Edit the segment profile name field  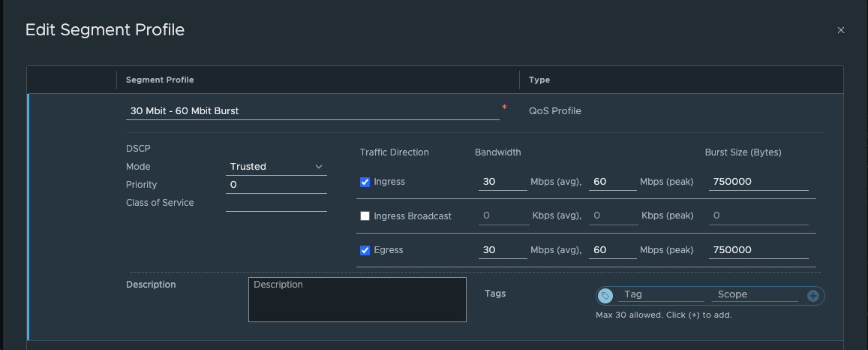pyautogui.click(x=313, y=110)
